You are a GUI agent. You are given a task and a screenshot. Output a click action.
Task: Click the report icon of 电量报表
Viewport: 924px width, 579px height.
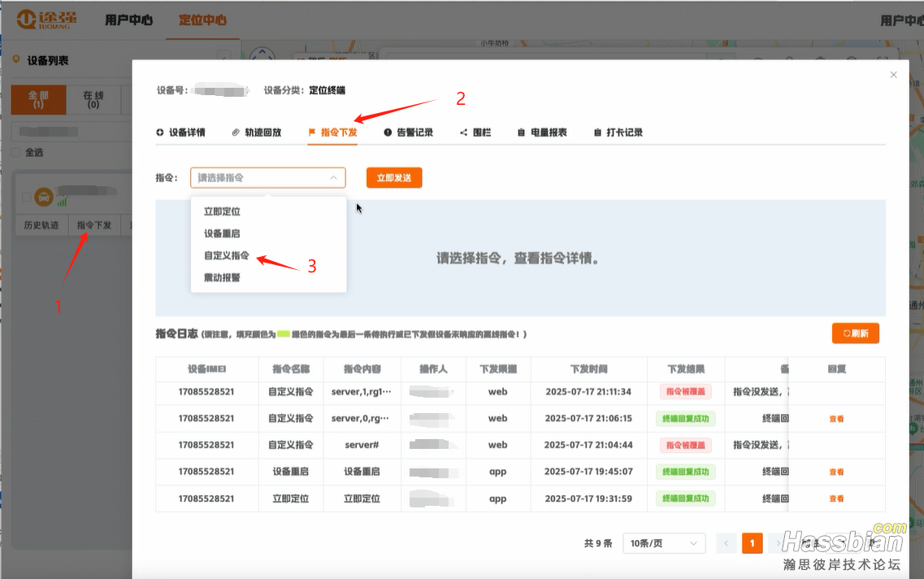(x=521, y=133)
